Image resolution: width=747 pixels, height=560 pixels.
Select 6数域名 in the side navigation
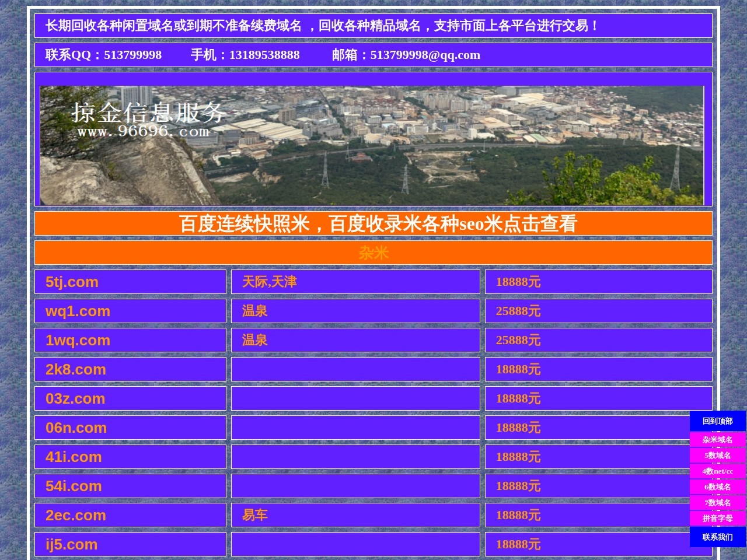(x=717, y=485)
